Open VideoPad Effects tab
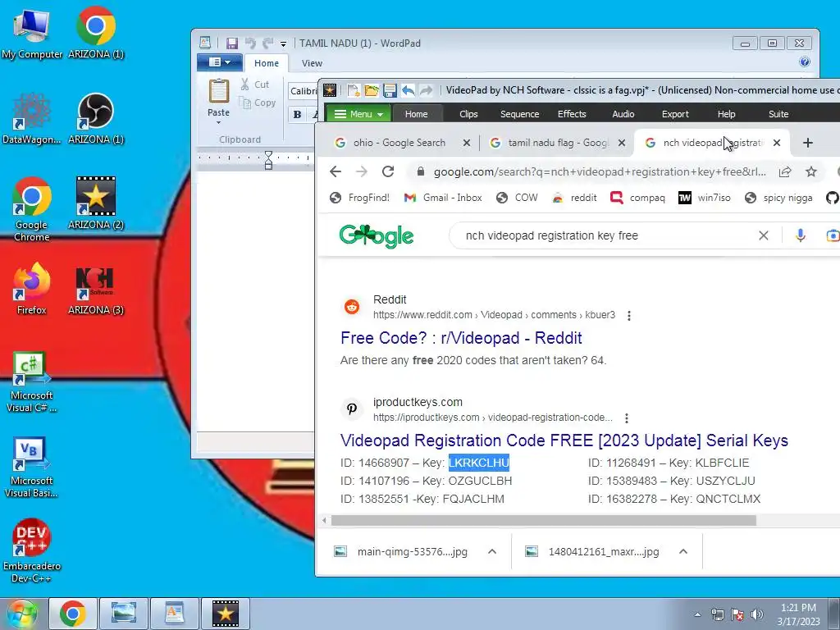Screen dimensions: 840x630 click(572, 114)
